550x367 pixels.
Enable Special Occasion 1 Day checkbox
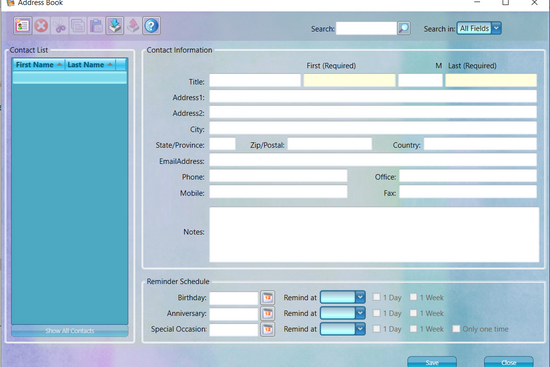(376, 329)
